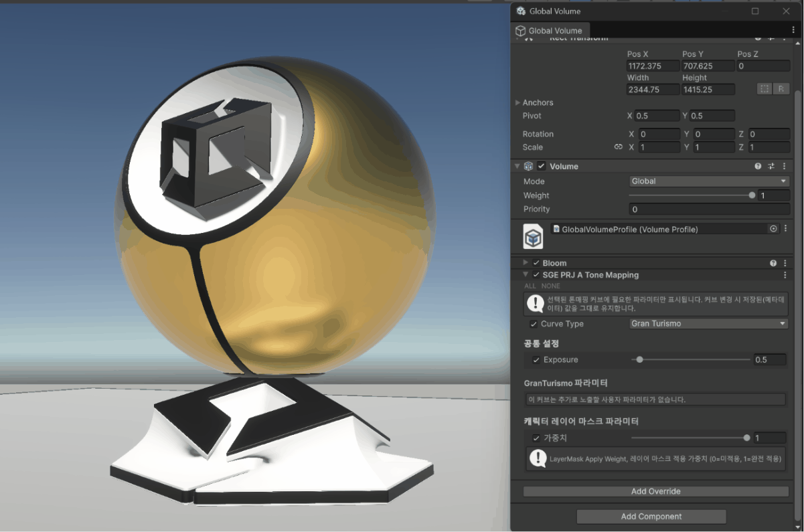
Task: Click the Height field showing 1415.25
Action: [708, 90]
